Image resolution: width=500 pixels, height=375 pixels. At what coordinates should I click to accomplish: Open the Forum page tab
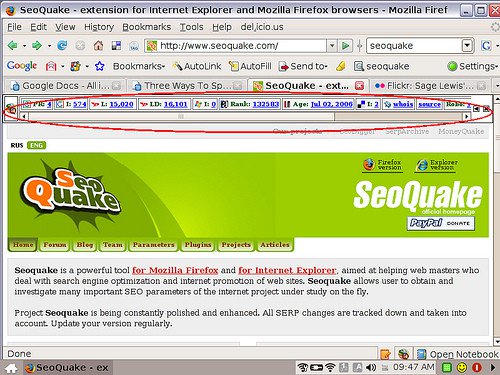pyautogui.click(x=55, y=245)
